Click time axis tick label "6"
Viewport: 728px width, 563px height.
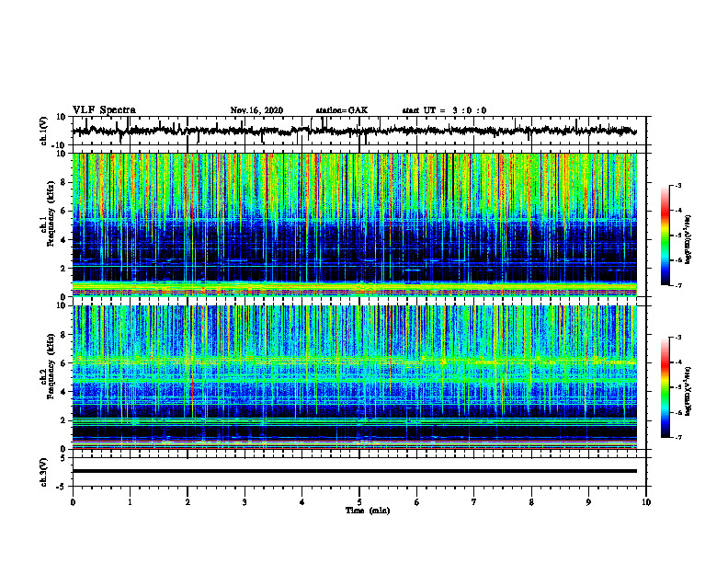pos(417,502)
